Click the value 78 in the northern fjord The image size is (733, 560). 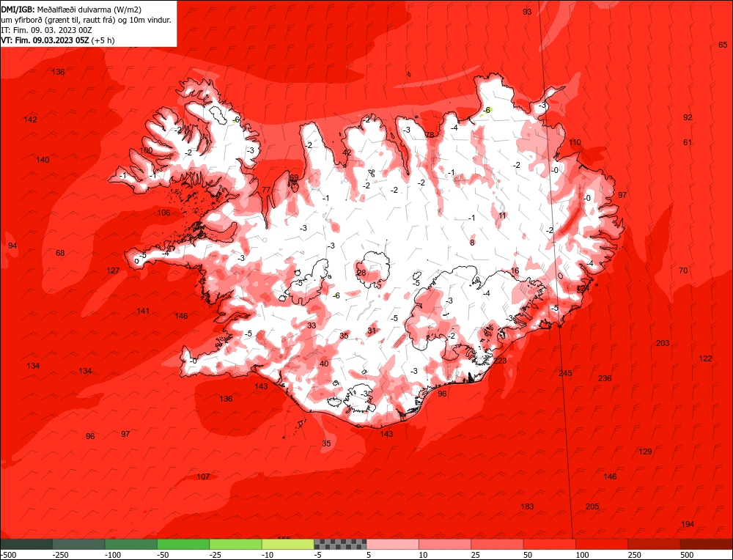click(x=430, y=135)
